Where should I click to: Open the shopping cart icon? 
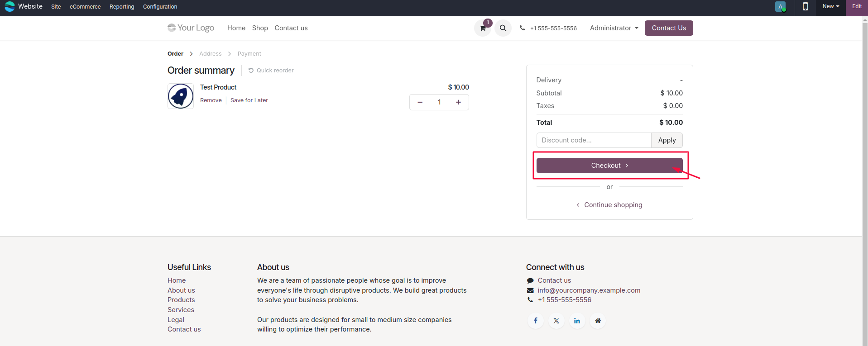coord(483,28)
